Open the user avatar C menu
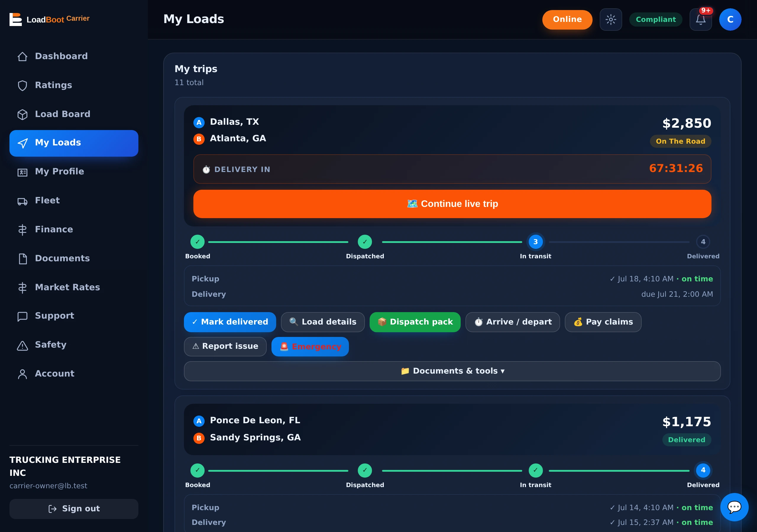Viewport: 757px width, 532px height. point(730,20)
